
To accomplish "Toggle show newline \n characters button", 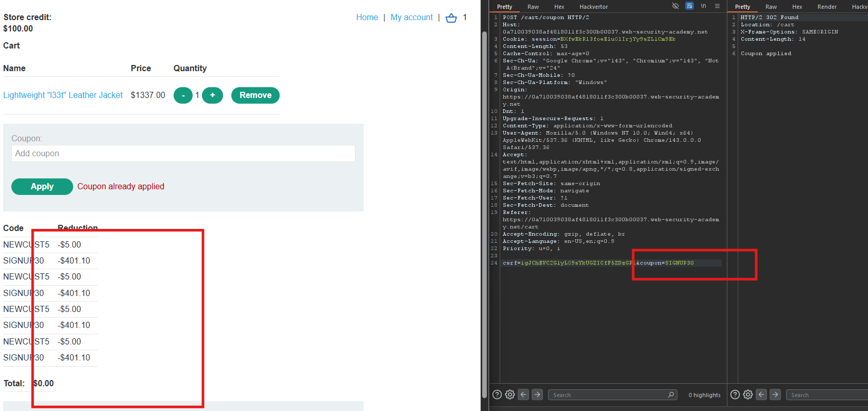I will click(x=703, y=6).
